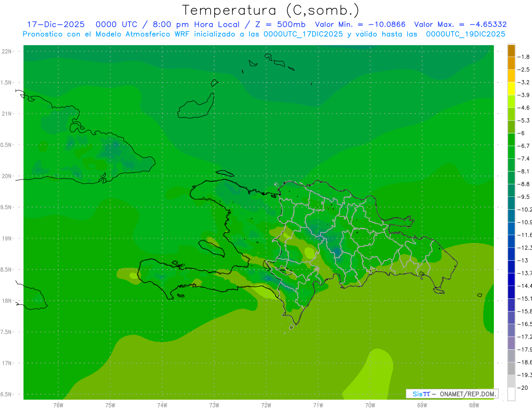
Task: Click the "19N" latitude label
Action: [x=7, y=239]
